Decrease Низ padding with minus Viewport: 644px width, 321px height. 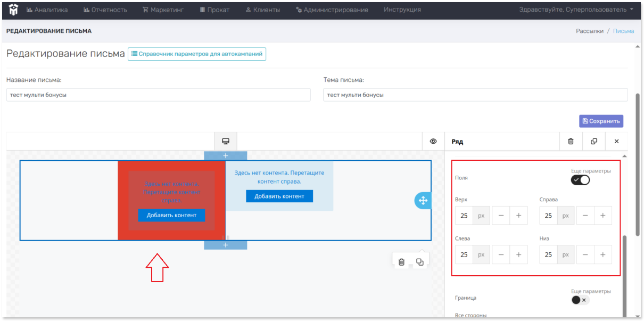point(585,254)
